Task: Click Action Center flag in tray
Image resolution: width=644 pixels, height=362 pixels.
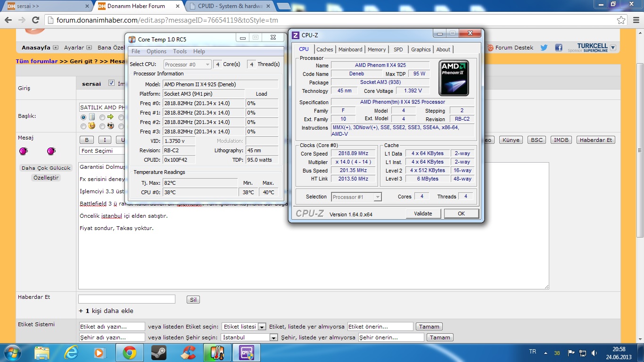Action: (x=571, y=353)
